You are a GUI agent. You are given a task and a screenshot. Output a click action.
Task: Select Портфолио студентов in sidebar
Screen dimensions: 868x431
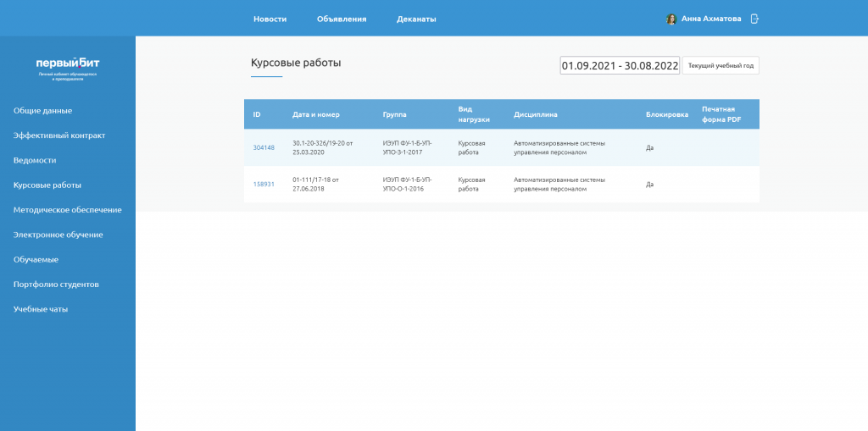click(x=56, y=285)
